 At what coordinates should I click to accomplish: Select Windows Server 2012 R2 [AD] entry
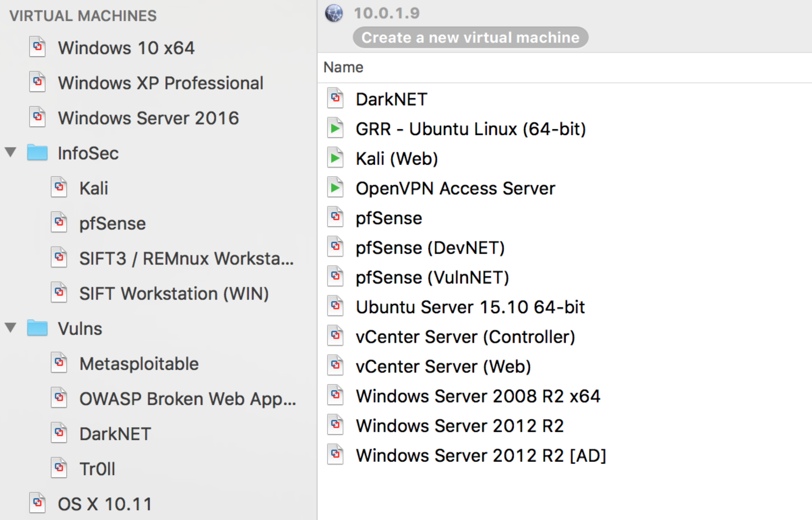click(481, 455)
